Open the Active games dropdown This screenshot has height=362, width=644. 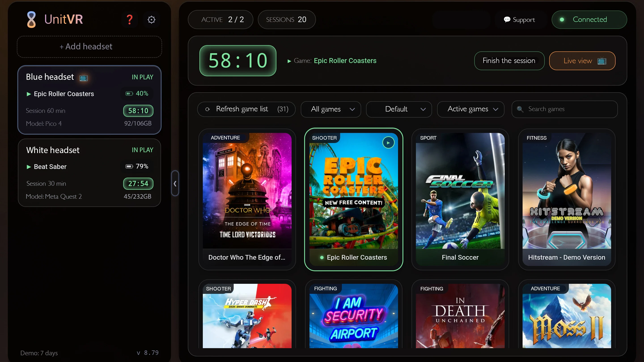tap(470, 109)
